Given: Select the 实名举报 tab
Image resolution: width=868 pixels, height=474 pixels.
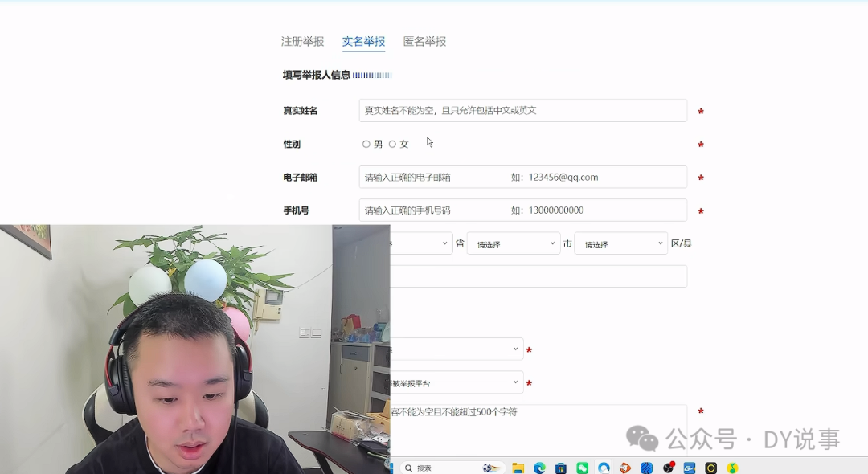Looking at the screenshot, I should click(363, 42).
